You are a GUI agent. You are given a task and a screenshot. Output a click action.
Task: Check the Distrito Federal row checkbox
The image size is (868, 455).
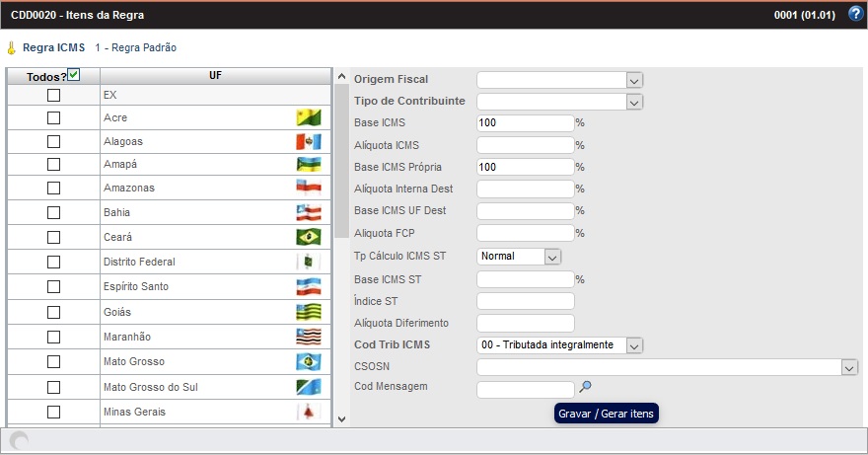[x=53, y=262]
